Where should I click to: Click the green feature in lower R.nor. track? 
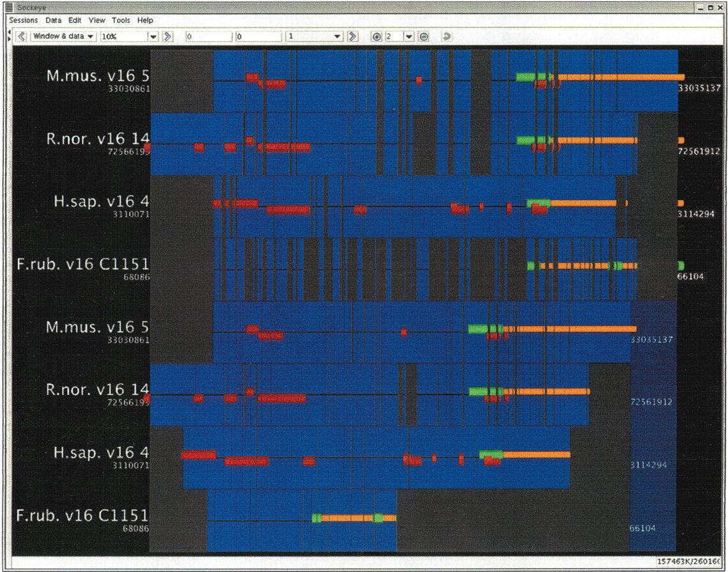[486, 391]
